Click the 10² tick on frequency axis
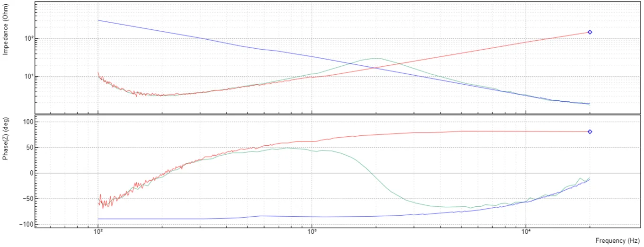 pos(98,232)
